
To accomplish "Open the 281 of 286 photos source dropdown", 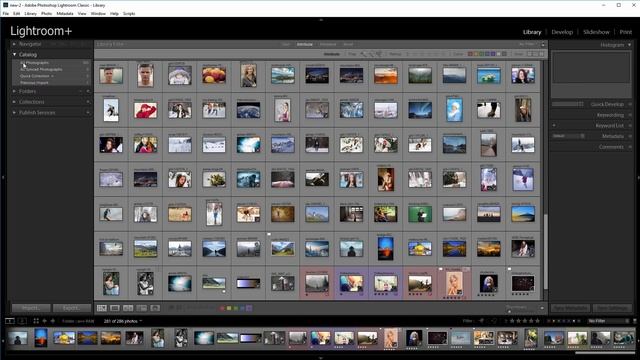I will tap(123, 321).
